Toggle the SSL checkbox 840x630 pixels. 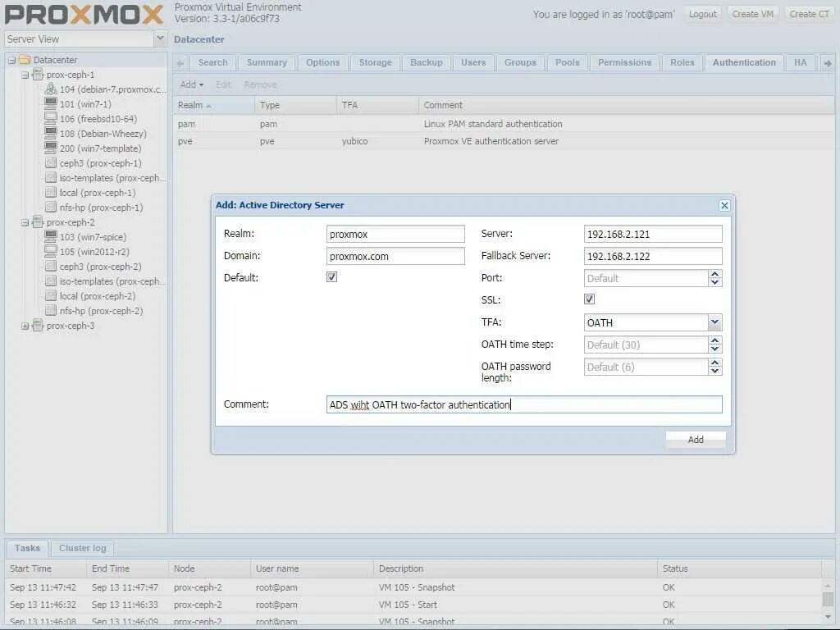pos(589,299)
